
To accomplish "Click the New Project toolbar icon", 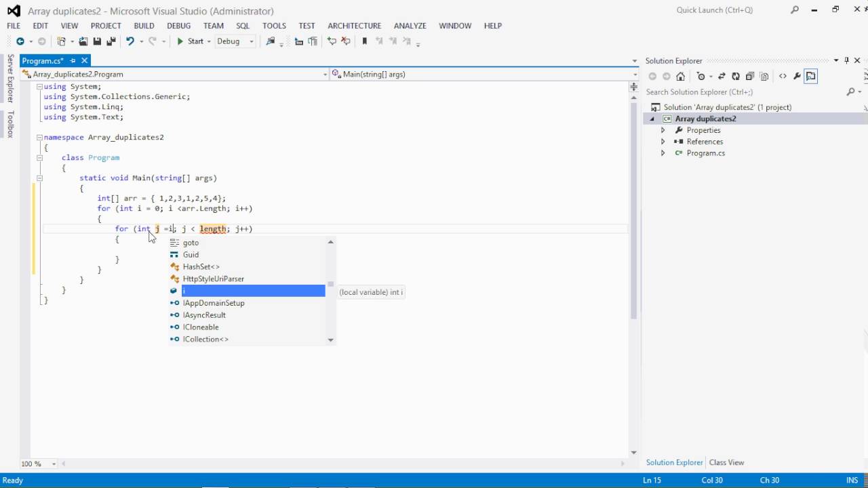I will (62, 41).
